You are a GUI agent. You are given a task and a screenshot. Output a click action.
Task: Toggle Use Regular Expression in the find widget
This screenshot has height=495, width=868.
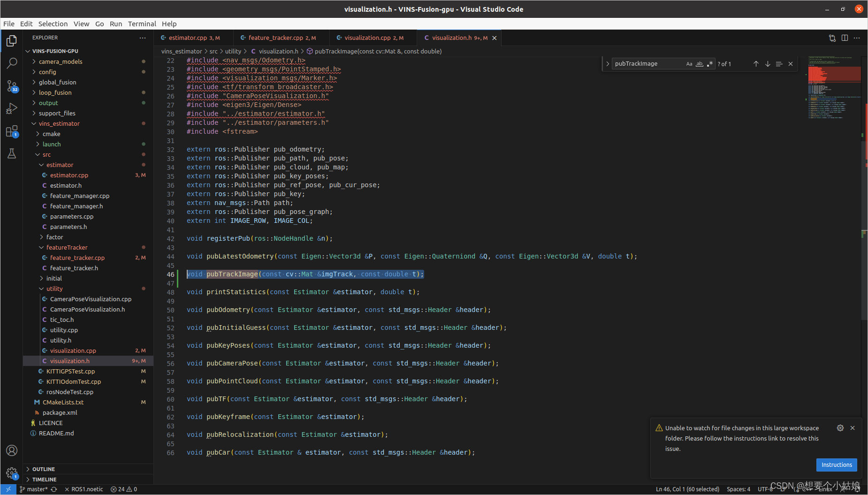tap(710, 63)
